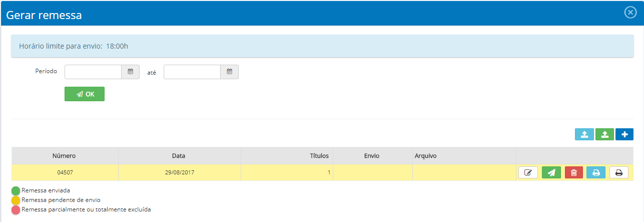The height and width of the screenshot is (222, 644).
Task: Click the Número column header
Action: [64, 156]
